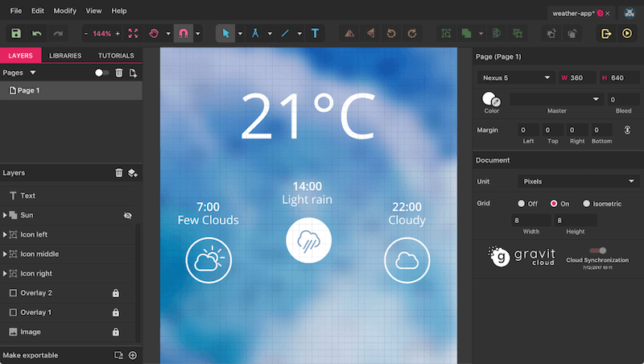The height and width of the screenshot is (364, 644).
Task: Activate the Pan hand tool
Action: click(155, 33)
